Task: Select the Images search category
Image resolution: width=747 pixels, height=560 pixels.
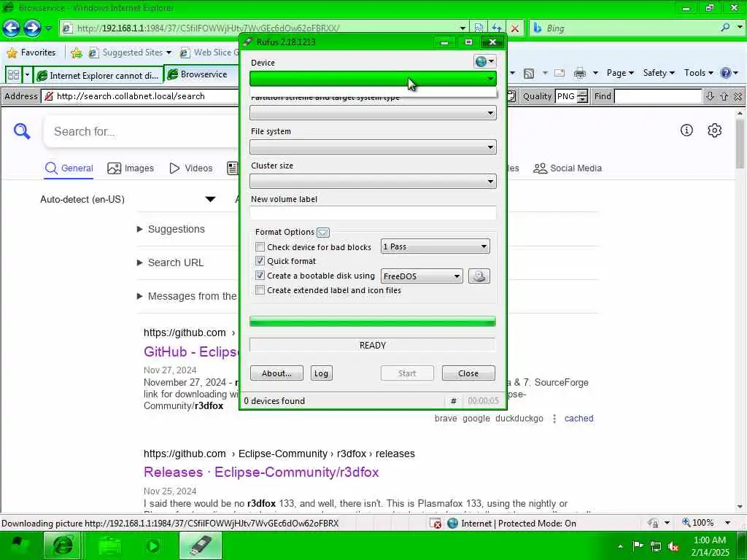Action: [131, 168]
